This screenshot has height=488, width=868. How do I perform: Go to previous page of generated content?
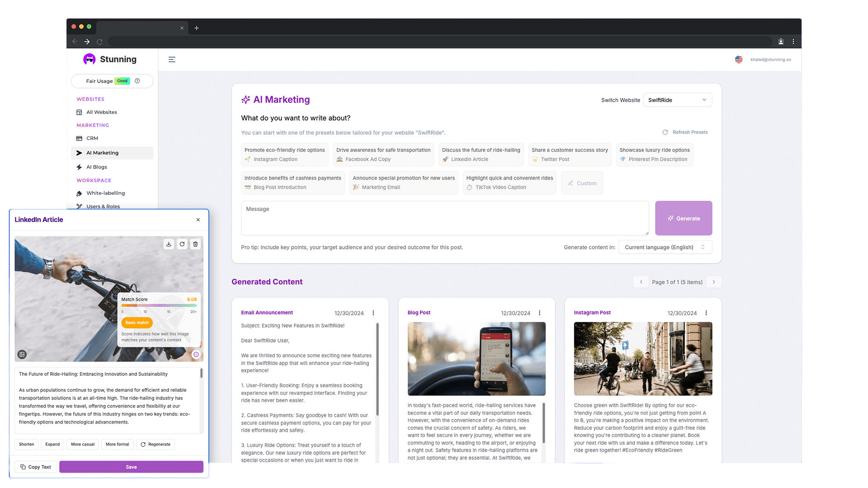pyautogui.click(x=641, y=282)
